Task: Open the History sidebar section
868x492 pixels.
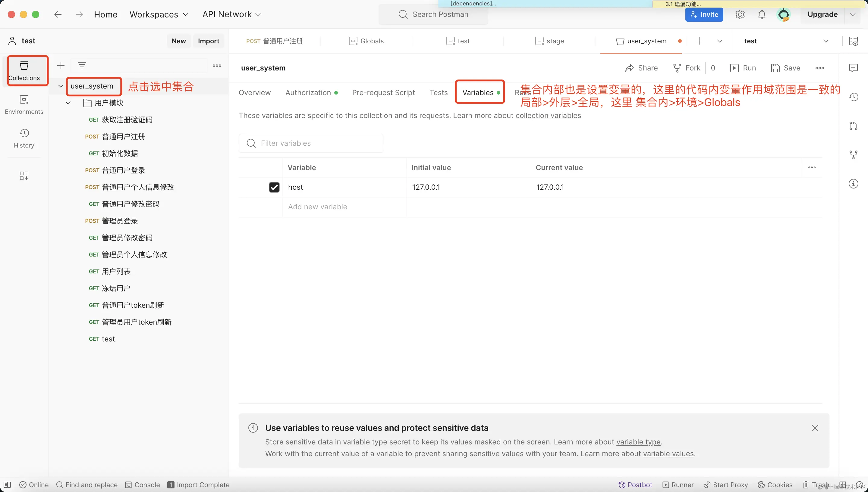Action: [24, 138]
